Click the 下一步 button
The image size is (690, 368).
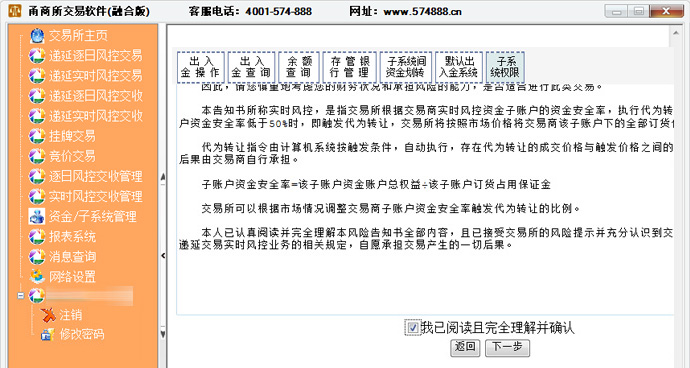tap(507, 348)
